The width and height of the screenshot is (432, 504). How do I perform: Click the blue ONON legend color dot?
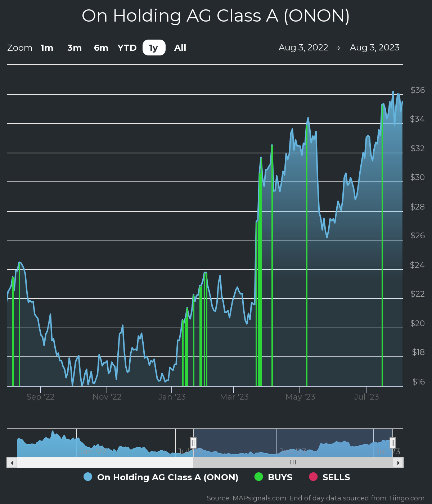(x=88, y=477)
